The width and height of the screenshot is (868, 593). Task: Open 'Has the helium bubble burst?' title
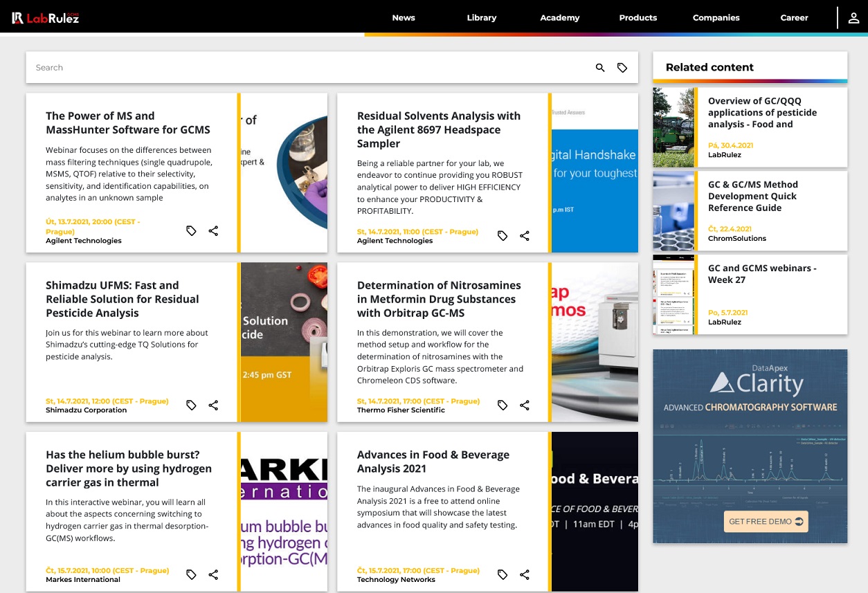129,468
